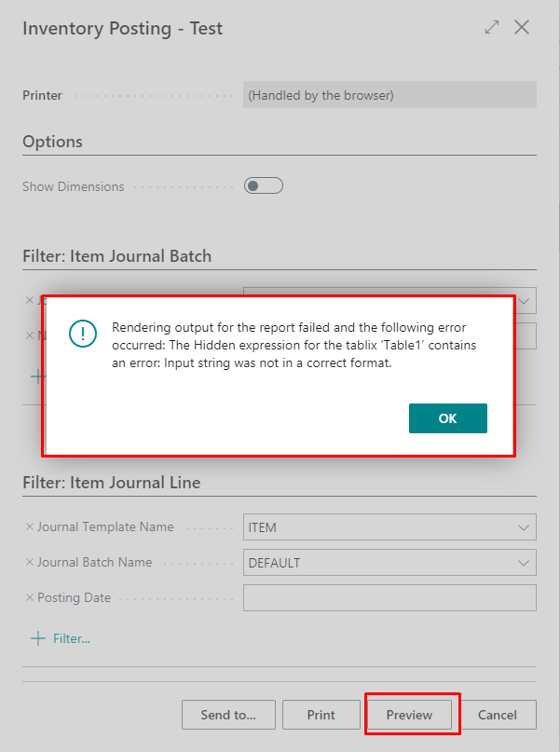Click inside the Posting Date field
The width and height of the screenshot is (560, 752).
point(389,597)
